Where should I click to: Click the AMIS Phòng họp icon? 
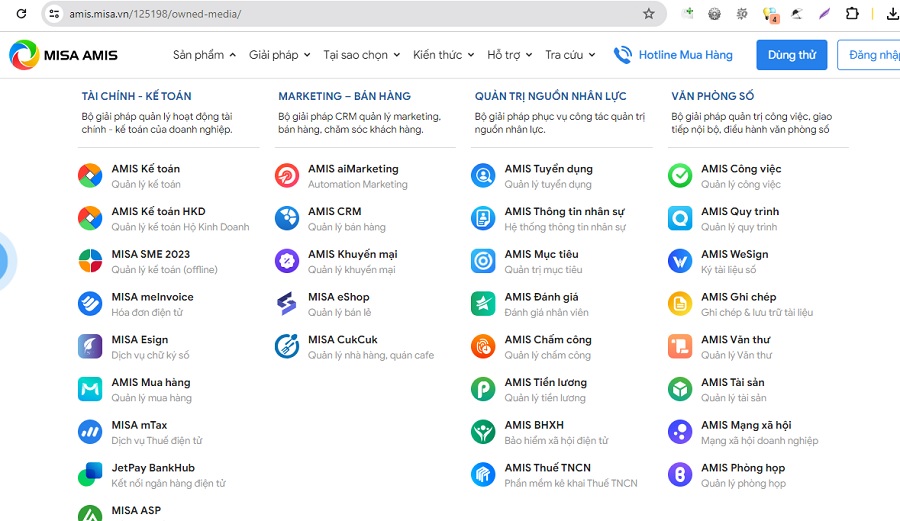(x=680, y=475)
